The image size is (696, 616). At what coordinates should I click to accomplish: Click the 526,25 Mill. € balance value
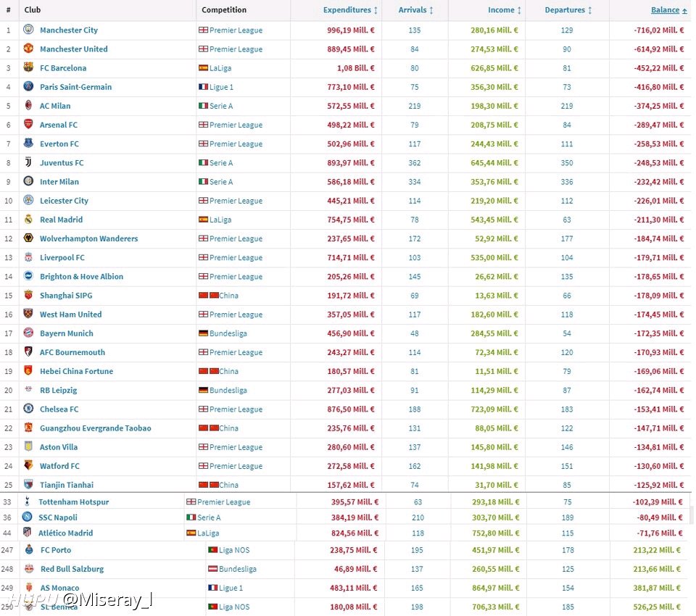[657, 607]
